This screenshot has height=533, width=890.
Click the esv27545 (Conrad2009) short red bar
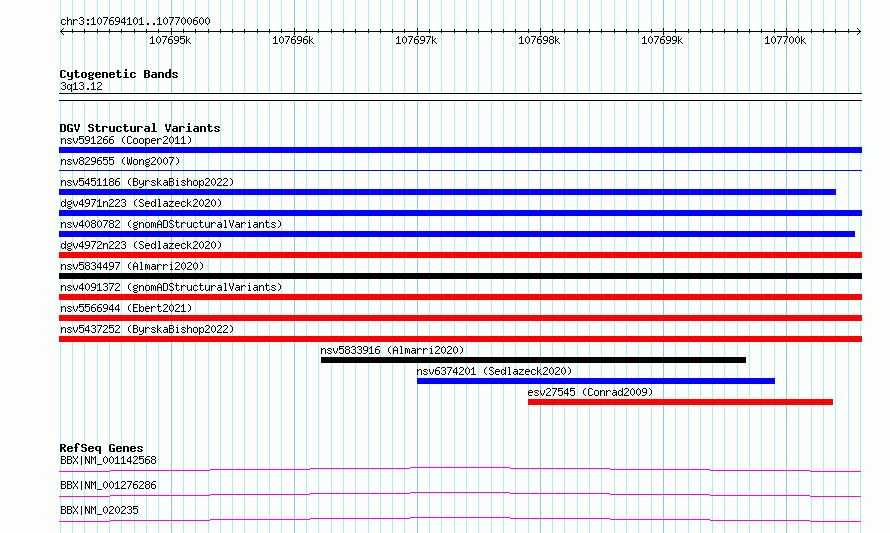681,402
